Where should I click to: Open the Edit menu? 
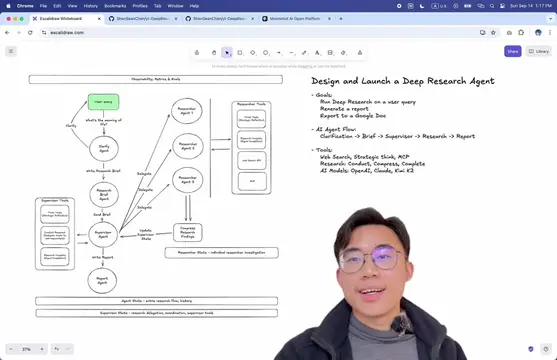pyautogui.click(x=57, y=6)
